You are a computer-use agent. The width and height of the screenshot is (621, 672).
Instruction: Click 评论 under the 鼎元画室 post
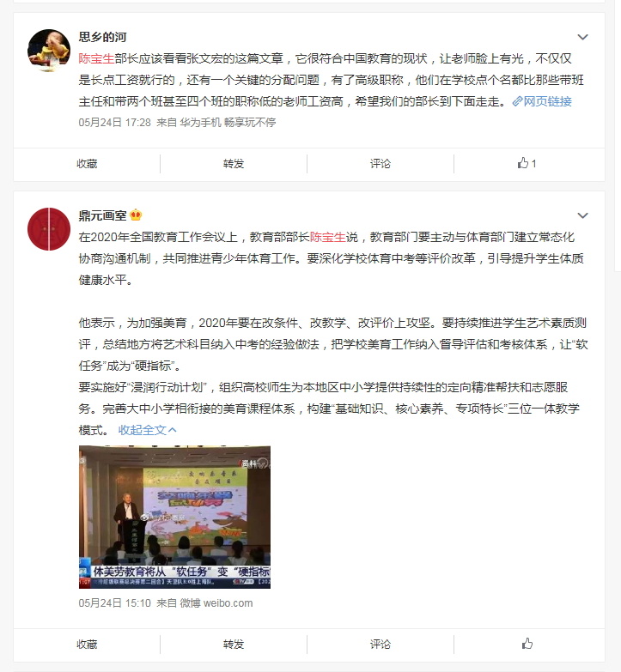point(381,645)
